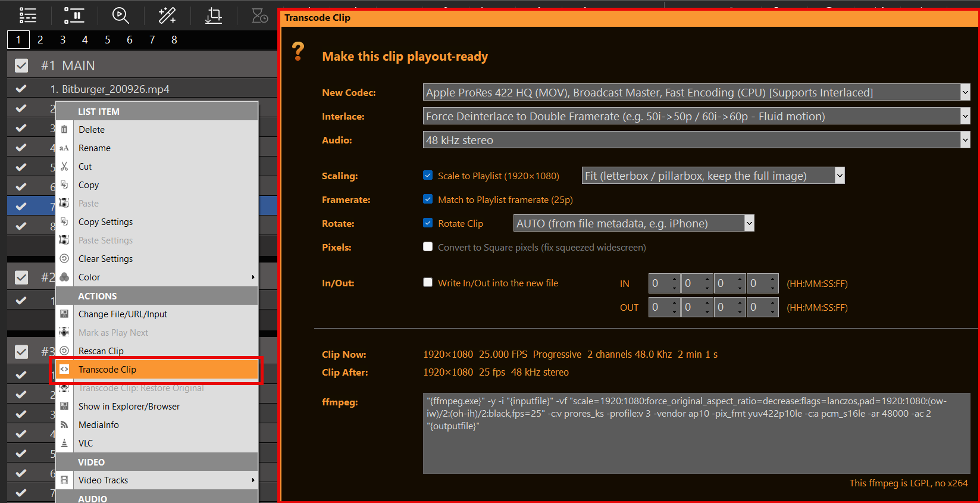Screen dimensions: 980x503
Task: Enable Convert to Square pixels checkbox
Action: click(428, 246)
